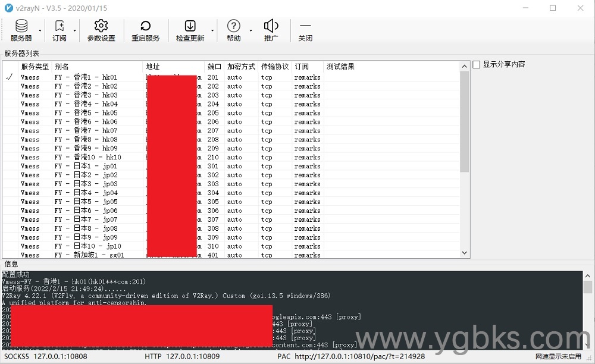Screen dimensions: 595x364
Task: Enable 显示分享内容 checkbox
Action: [x=477, y=64]
